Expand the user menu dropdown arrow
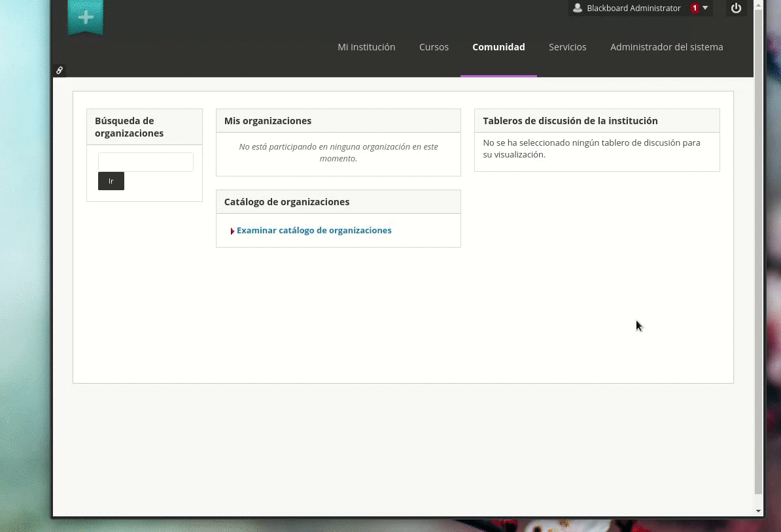 click(x=705, y=8)
